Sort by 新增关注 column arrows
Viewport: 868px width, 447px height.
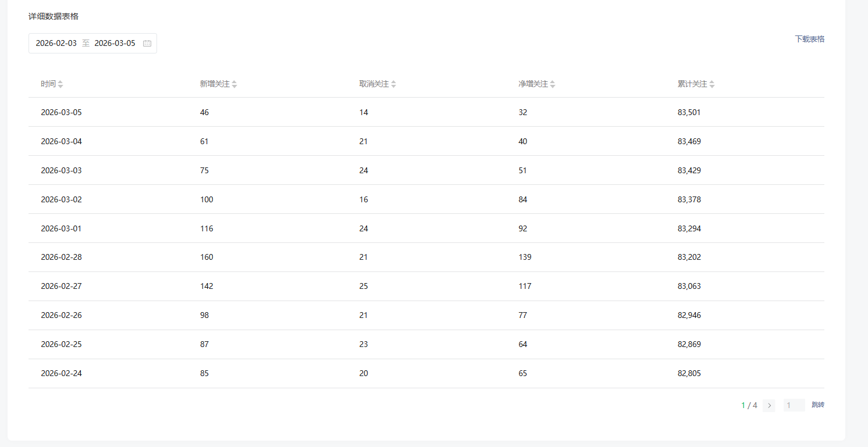click(234, 84)
